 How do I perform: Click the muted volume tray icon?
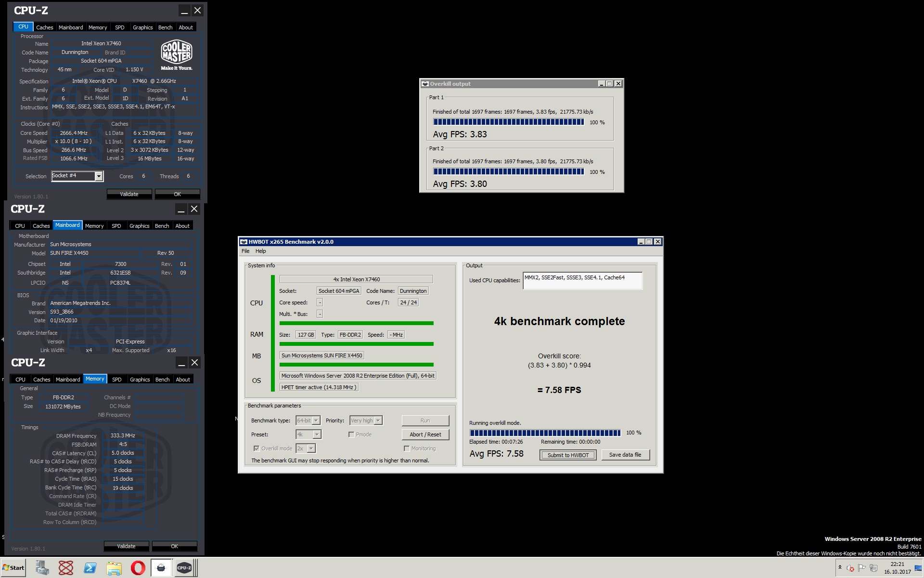850,568
